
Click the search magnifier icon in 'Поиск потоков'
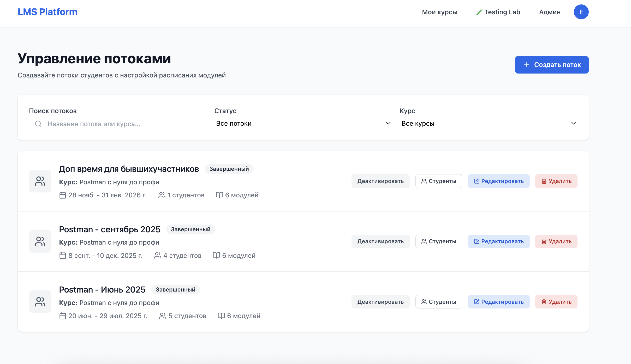point(38,124)
